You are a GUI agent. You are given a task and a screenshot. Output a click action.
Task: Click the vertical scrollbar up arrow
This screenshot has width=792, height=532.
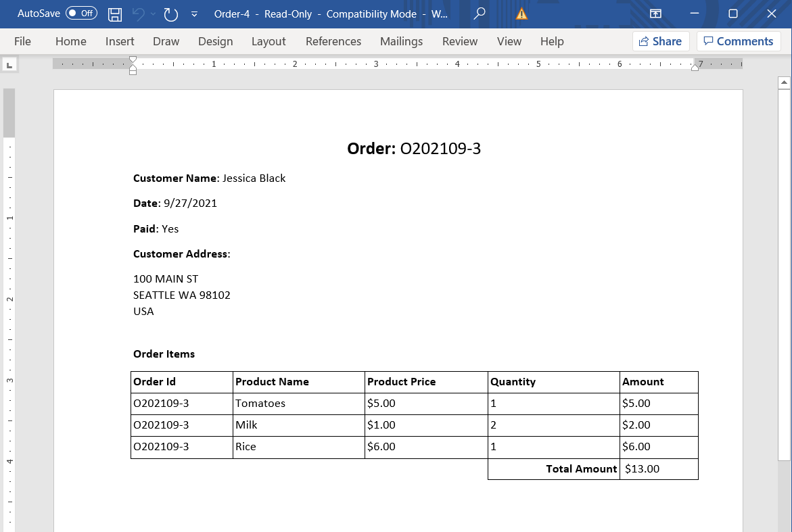tap(784, 83)
